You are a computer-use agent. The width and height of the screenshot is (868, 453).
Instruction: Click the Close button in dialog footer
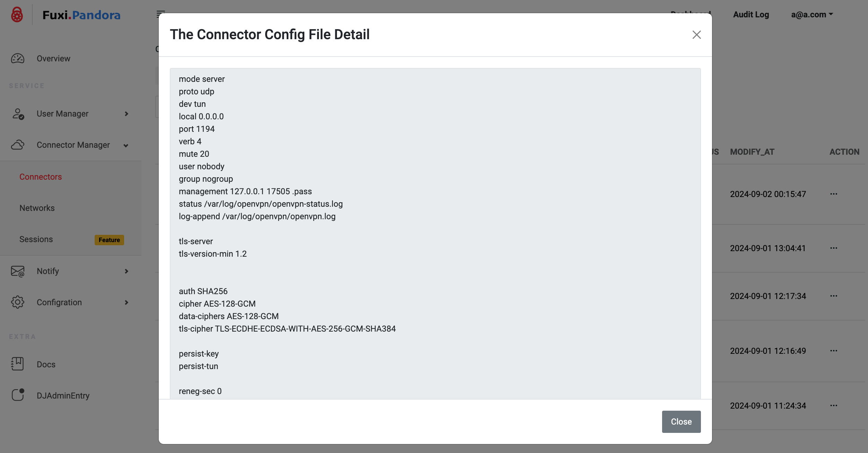[x=681, y=422]
